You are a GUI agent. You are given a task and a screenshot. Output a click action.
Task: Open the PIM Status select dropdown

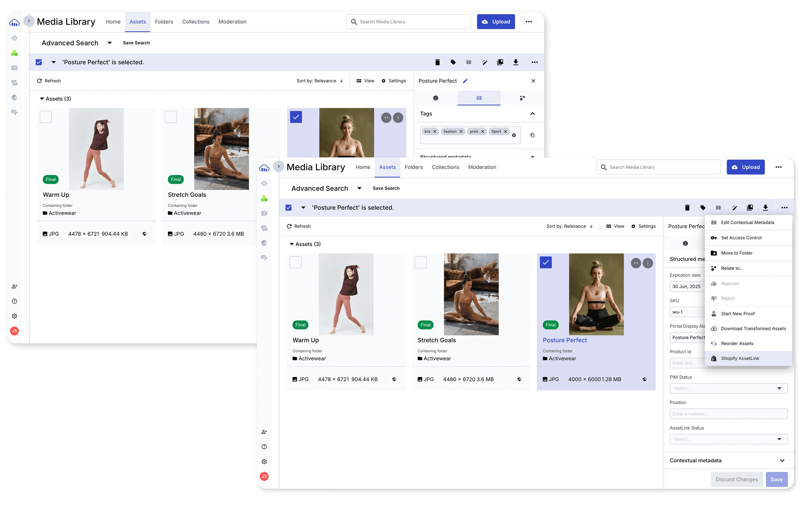[728, 388]
